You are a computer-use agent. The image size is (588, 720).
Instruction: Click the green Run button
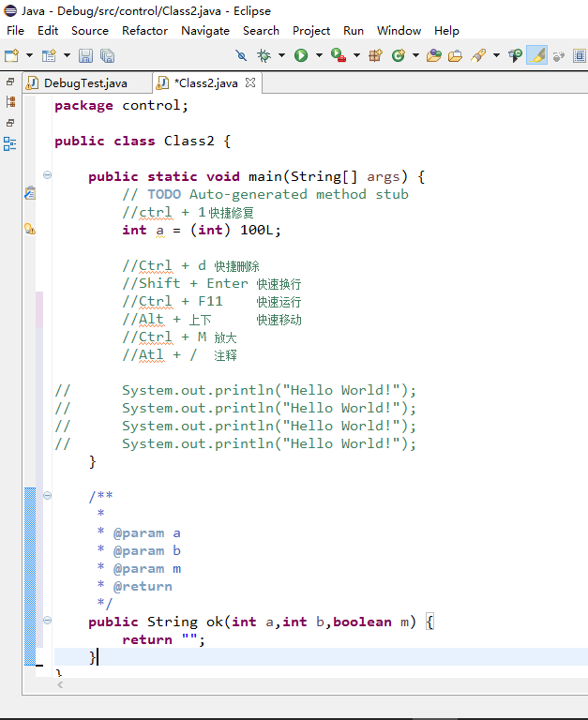[x=301, y=55]
